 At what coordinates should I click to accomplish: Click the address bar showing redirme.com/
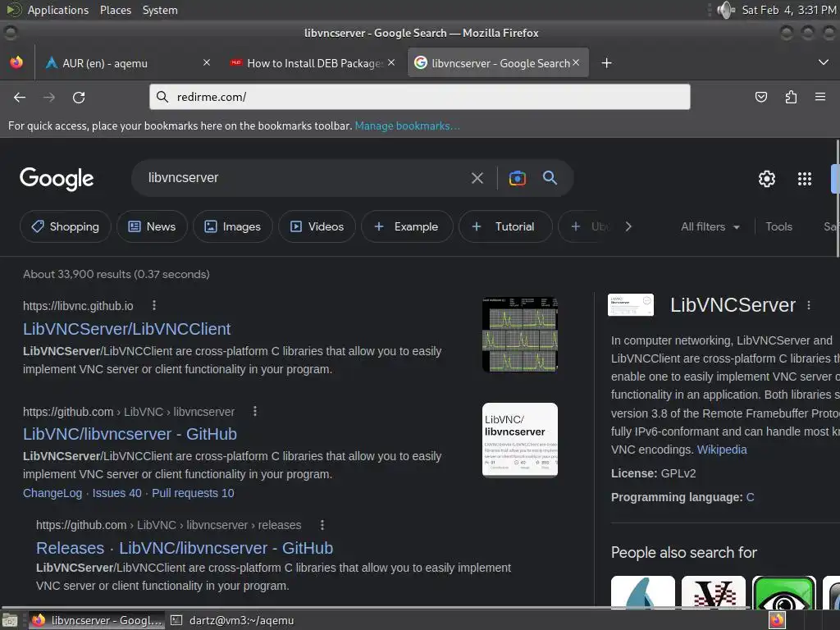(420, 97)
